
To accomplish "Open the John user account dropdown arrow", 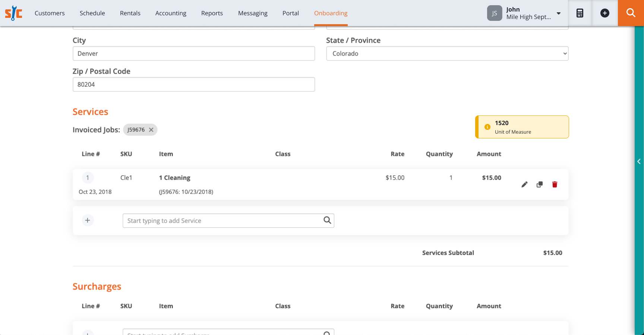I will (559, 13).
